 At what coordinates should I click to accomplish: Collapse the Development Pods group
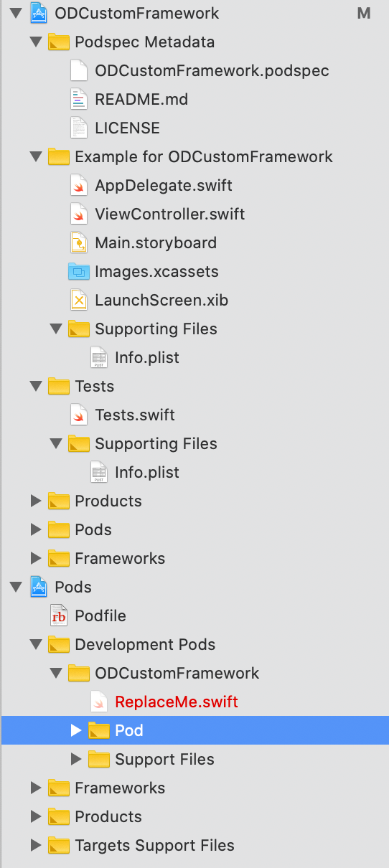pyautogui.click(x=36, y=644)
